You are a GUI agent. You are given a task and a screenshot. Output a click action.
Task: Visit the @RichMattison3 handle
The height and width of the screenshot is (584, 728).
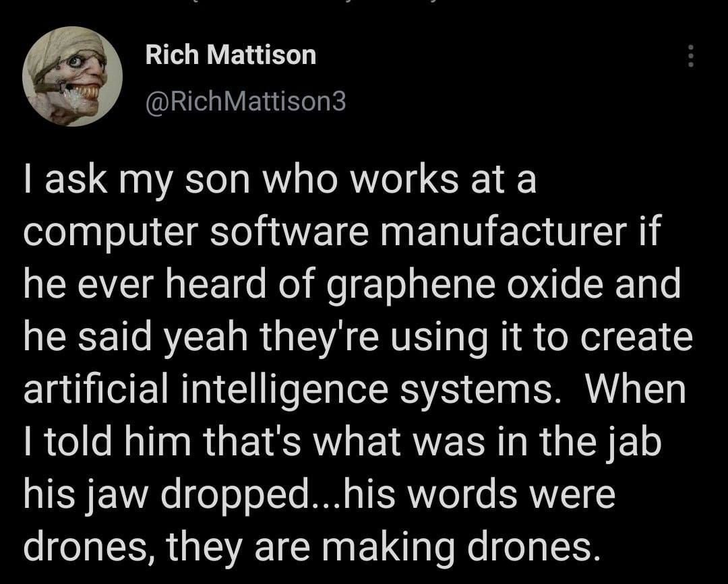[245, 102]
